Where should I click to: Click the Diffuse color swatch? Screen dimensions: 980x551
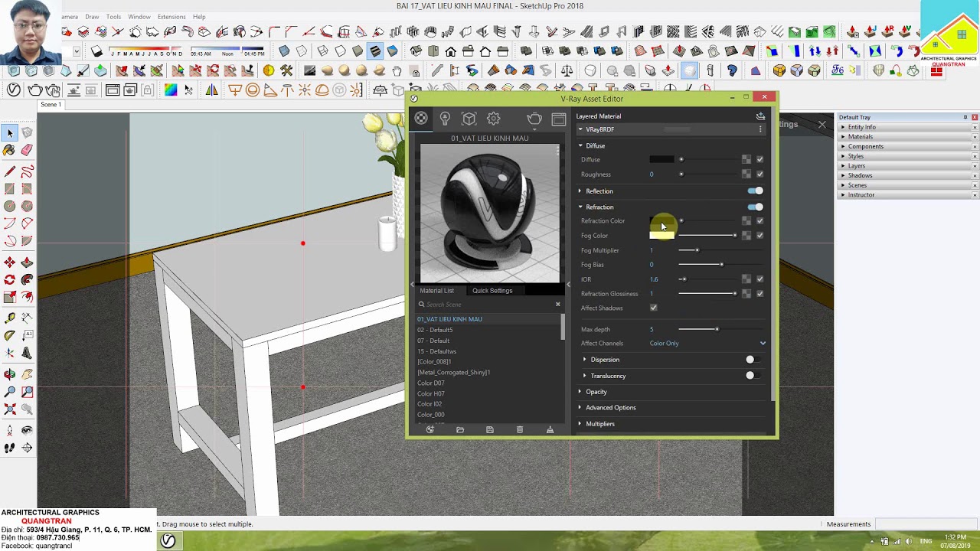click(662, 159)
